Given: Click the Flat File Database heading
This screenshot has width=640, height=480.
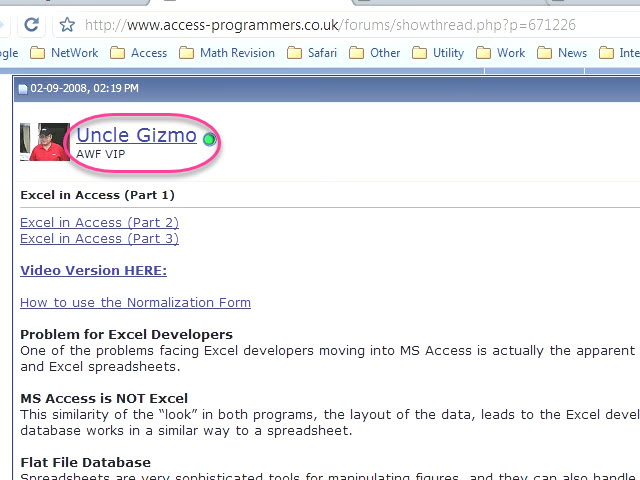Looking at the screenshot, I should click(86, 462).
